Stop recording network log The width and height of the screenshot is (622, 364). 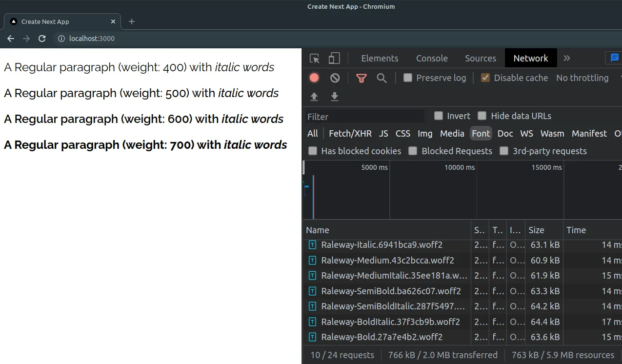coord(314,78)
